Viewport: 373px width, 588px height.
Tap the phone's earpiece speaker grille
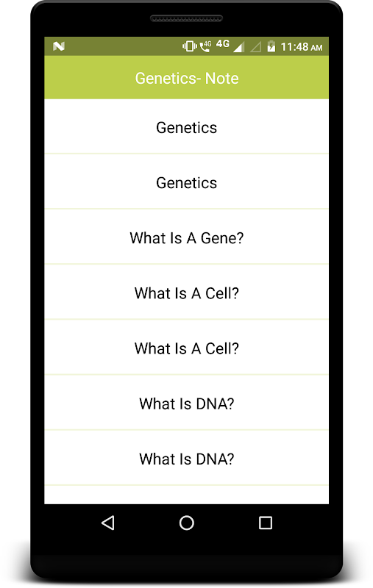[x=187, y=18]
